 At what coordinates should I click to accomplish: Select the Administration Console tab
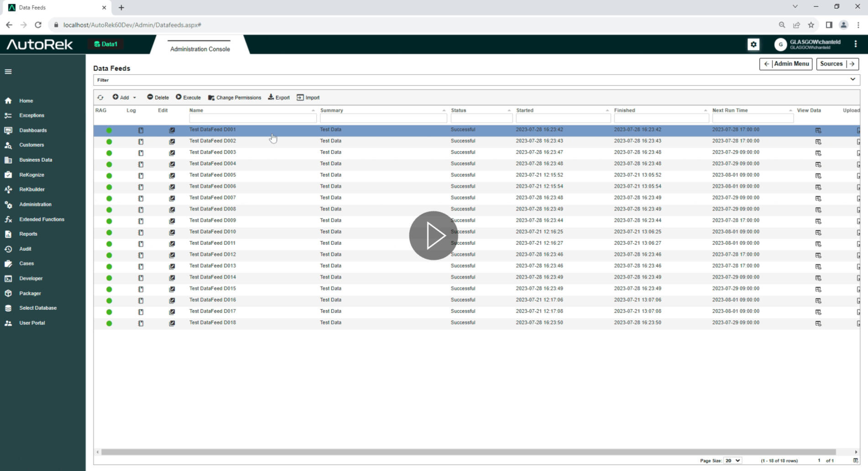pyautogui.click(x=200, y=49)
